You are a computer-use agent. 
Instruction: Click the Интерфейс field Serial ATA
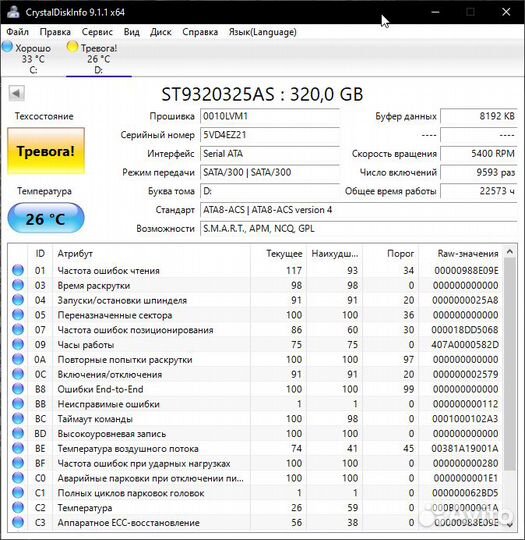(x=270, y=153)
